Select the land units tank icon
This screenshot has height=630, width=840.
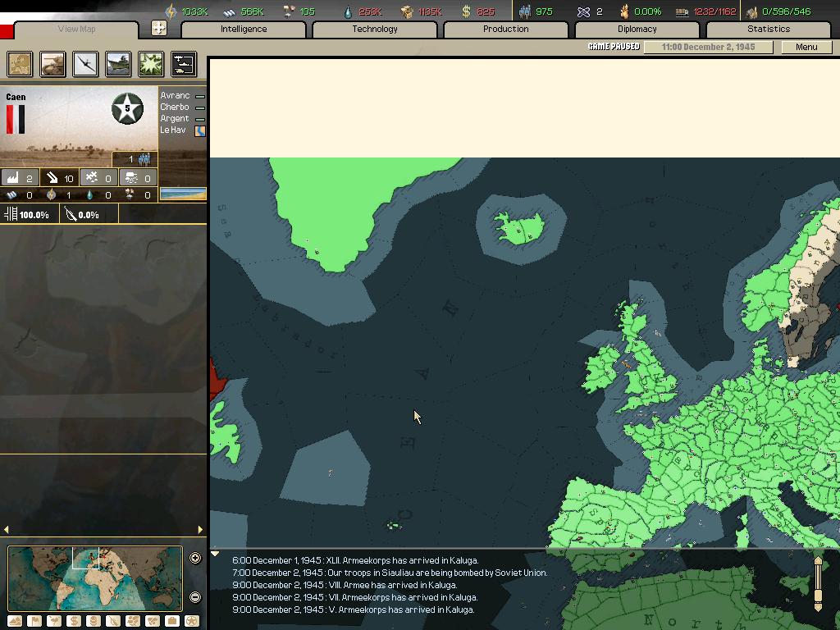[52, 64]
